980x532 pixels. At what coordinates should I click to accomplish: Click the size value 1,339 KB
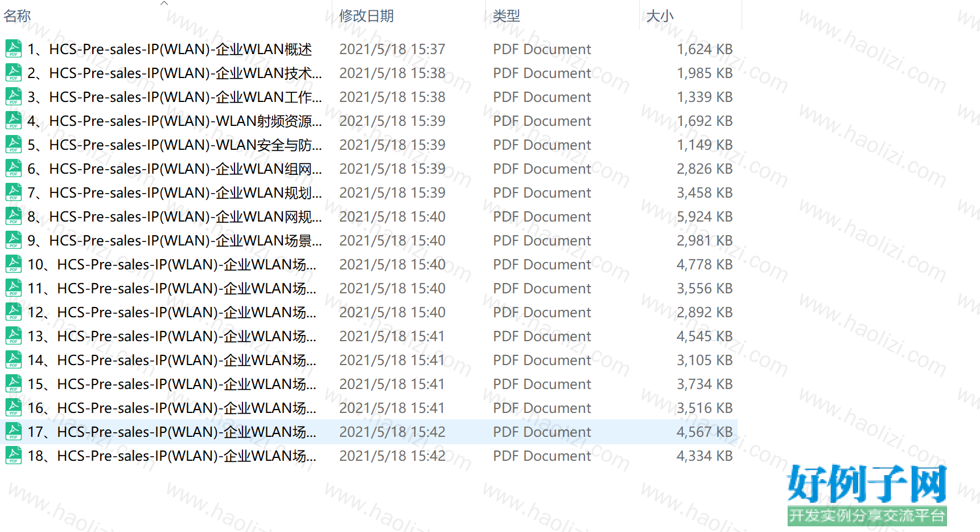(x=705, y=97)
